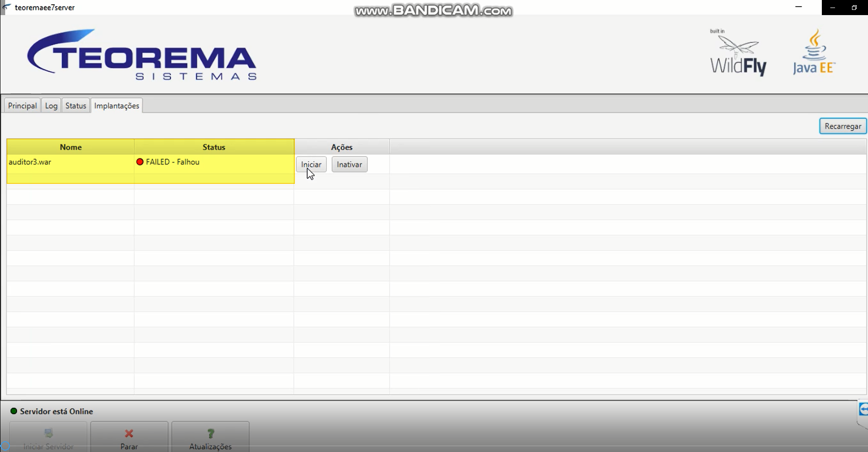Screen dimensions: 868x452
Task: Click the Recarregar button
Action: [x=843, y=126]
